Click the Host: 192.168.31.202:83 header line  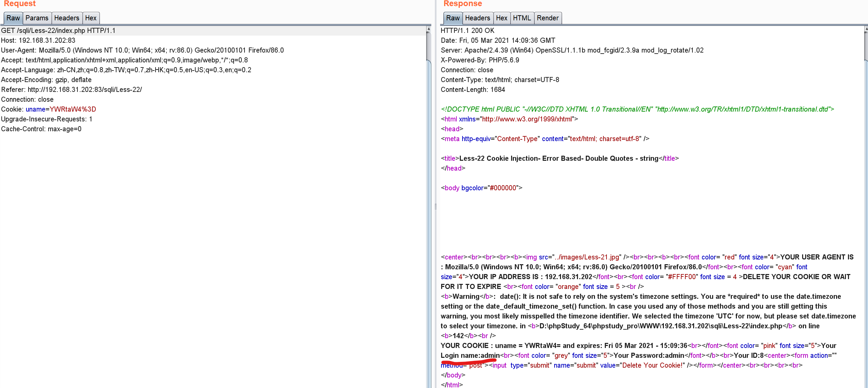click(38, 40)
